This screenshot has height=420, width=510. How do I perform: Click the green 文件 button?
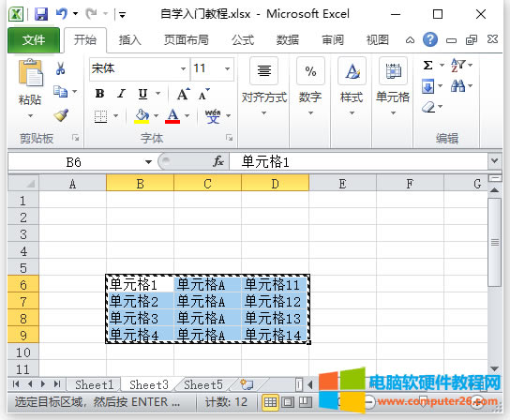click(34, 40)
